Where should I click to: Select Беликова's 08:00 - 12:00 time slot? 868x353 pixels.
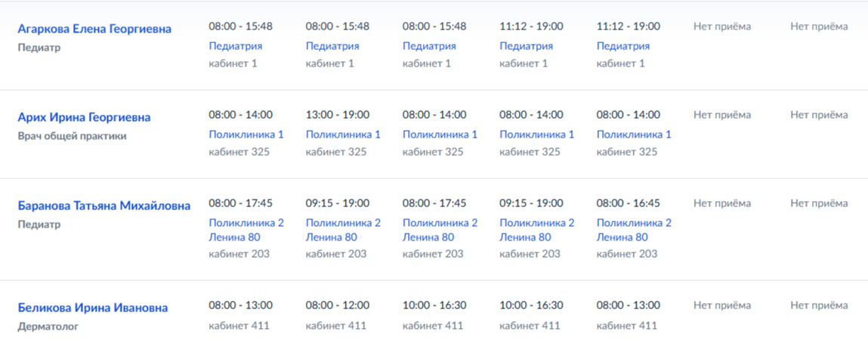point(337,305)
